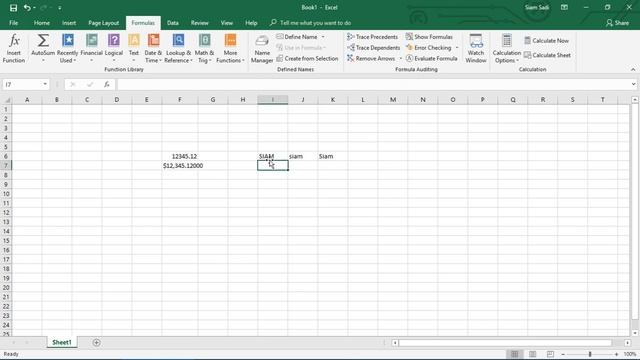Select column M header
Image resolution: width=640 pixels, height=360 pixels.
pyautogui.click(x=393, y=100)
